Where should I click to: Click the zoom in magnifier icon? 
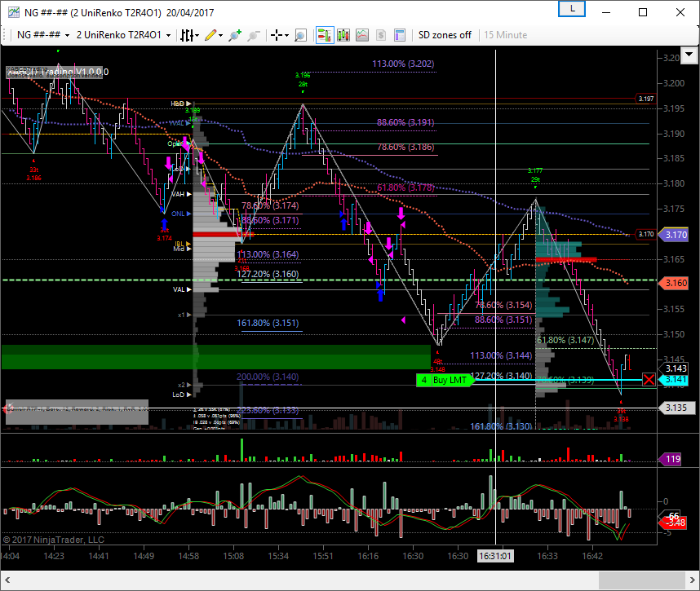pyautogui.click(x=235, y=35)
